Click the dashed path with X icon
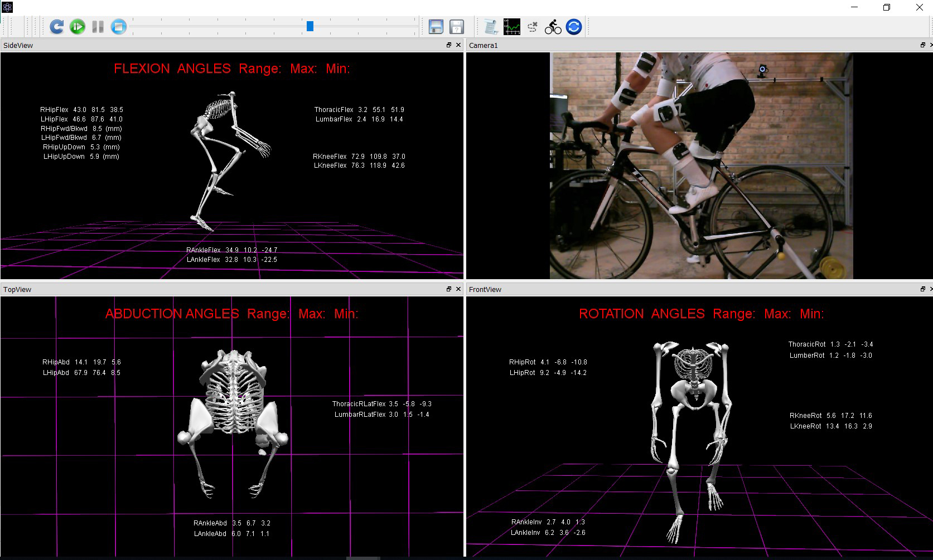This screenshot has height=560, width=933. (x=532, y=27)
